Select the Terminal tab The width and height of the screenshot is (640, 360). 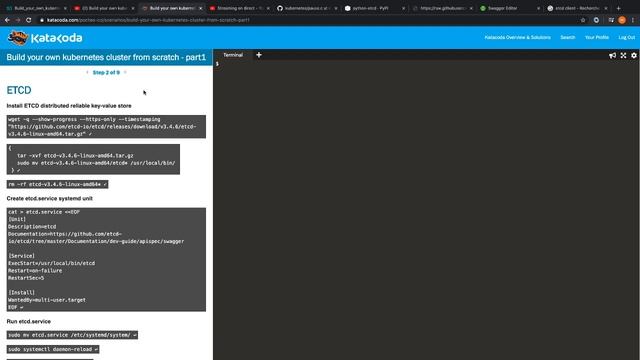click(233, 55)
